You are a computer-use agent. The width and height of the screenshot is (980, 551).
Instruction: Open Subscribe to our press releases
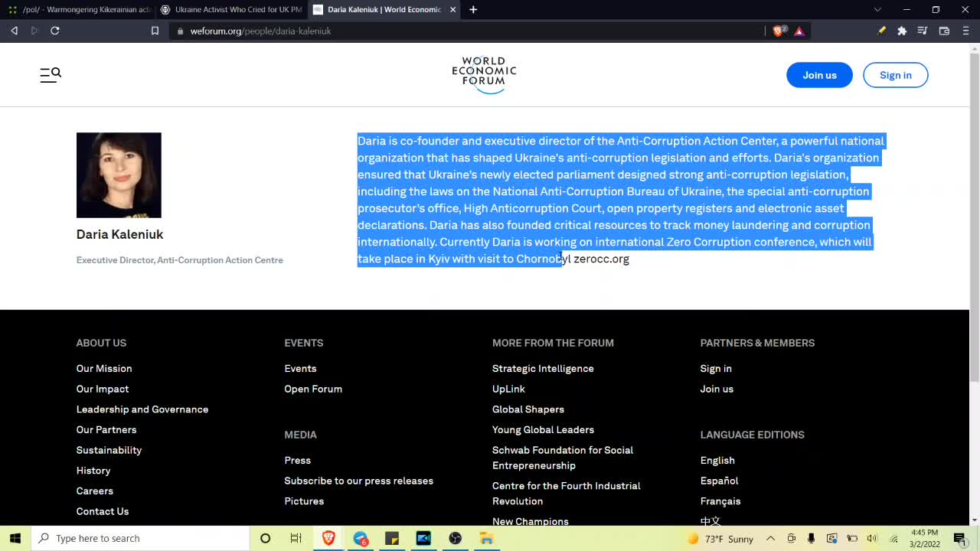click(x=359, y=481)
